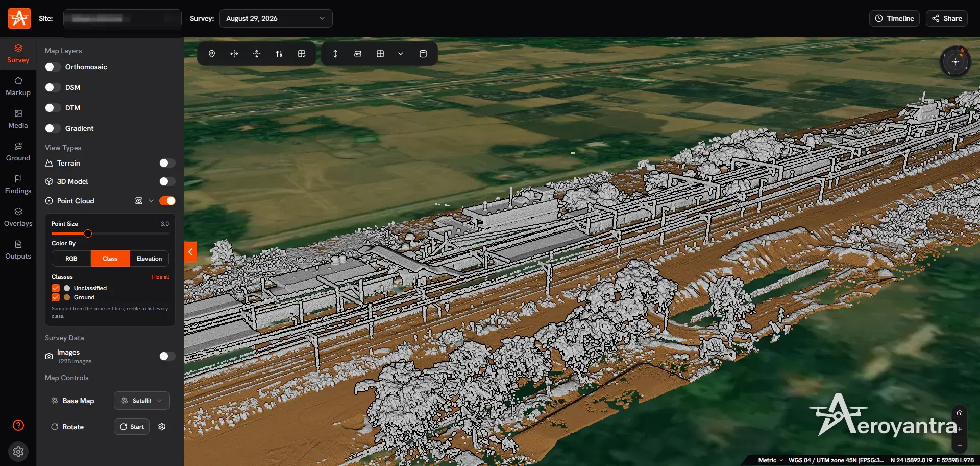The height and width of the screenshot is (466, 980).
Task: Open Rotate settings gear icon
Action: click(162, 427)
